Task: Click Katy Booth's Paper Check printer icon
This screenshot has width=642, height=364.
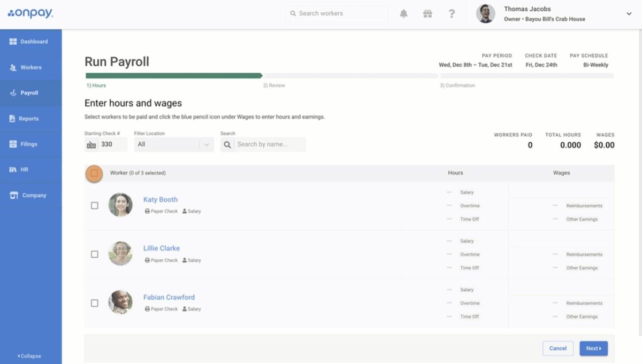Action: (147, 211)
